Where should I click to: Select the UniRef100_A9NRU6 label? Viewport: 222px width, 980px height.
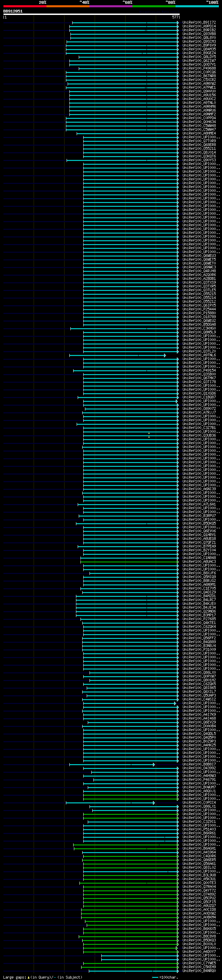(x=199, y=110)
